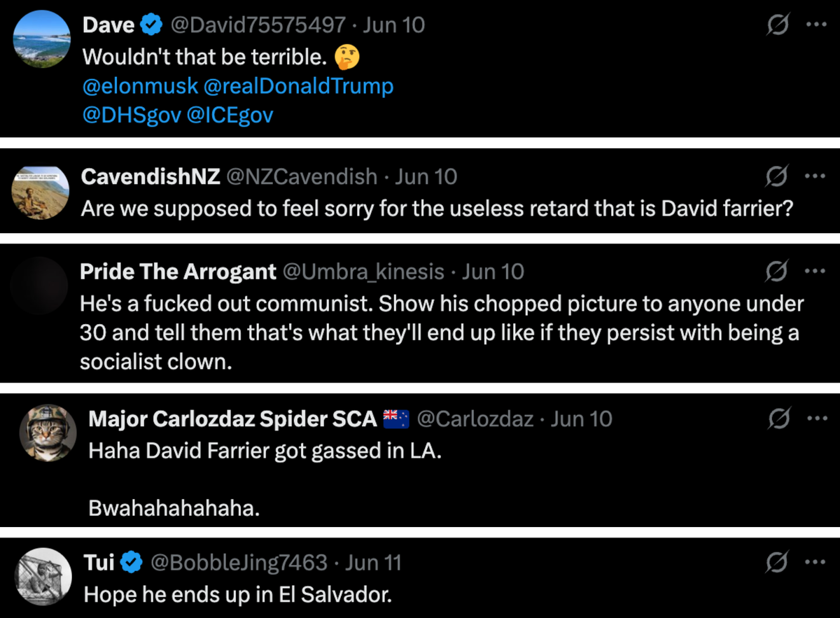840x618 pixels.
Task: Open the @realDonaldTrump mention link
Action: [x=298, y=87]
